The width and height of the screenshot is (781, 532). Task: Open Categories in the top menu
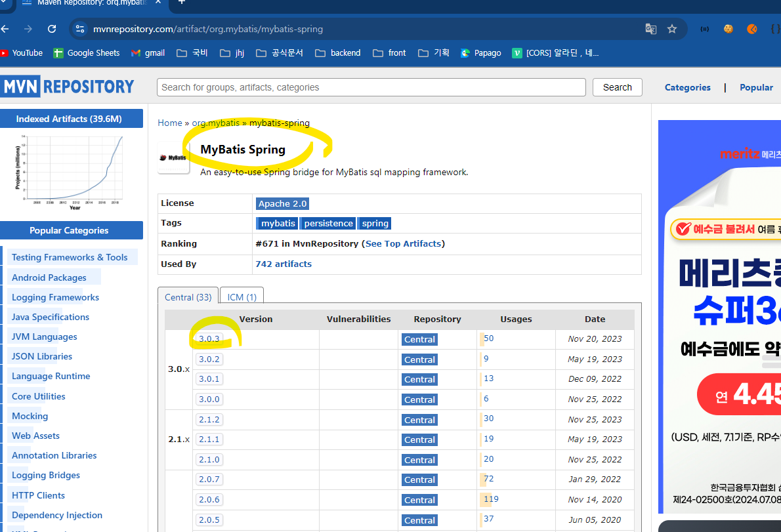pos(687,88)
